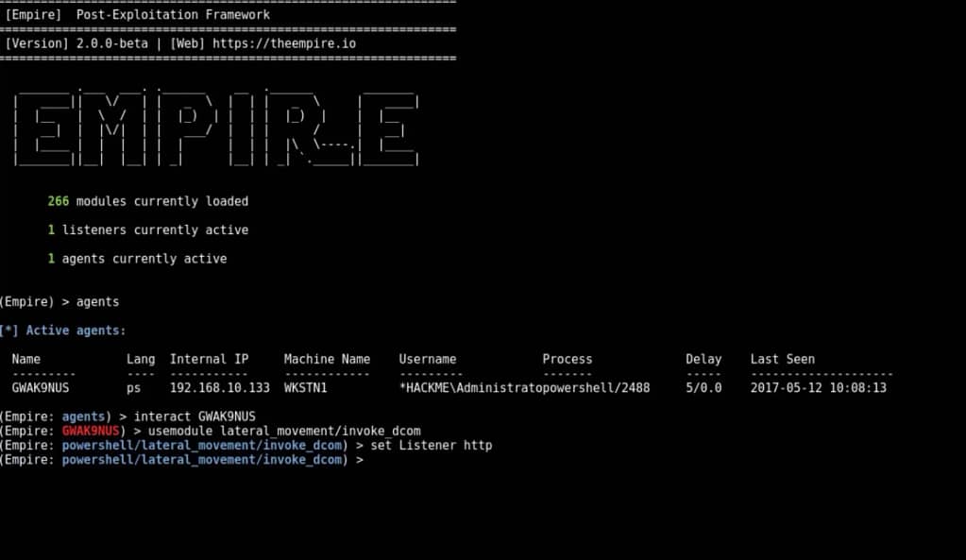Click the red GWAK9NUS prompt label
The height and width of the screenshot is (560, 966).
91,432
